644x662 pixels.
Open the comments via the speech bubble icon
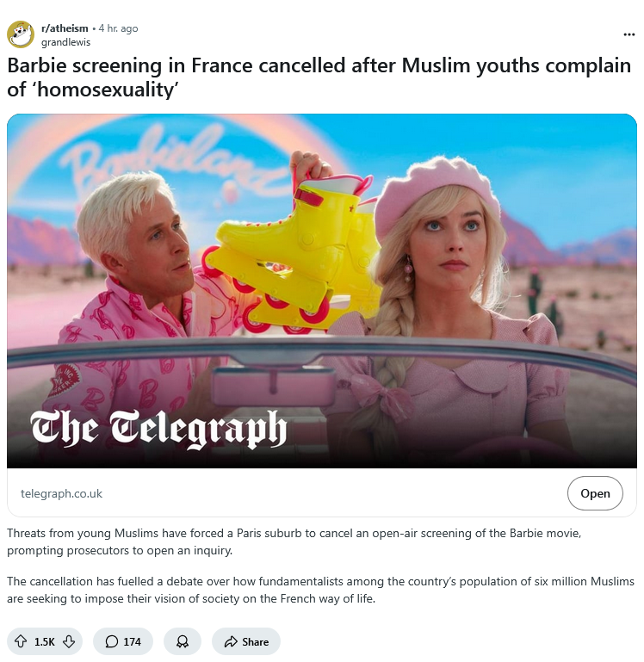pyautogui.click(x=111, y=641)
